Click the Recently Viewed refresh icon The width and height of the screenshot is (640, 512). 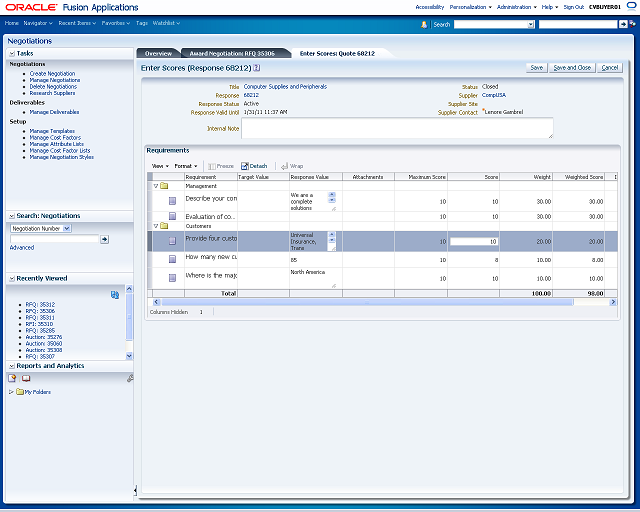(x=115, y=295)
